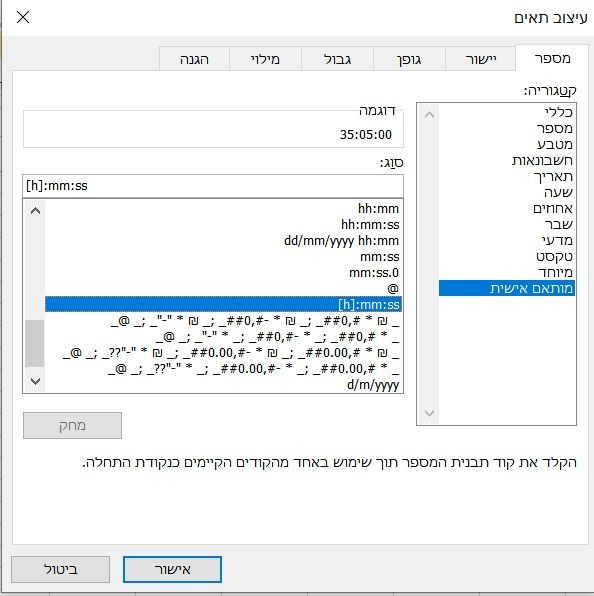This screenshot has width=594, height=596.
Task: Cancel with the ביטול button
Action: click(60, 569)
